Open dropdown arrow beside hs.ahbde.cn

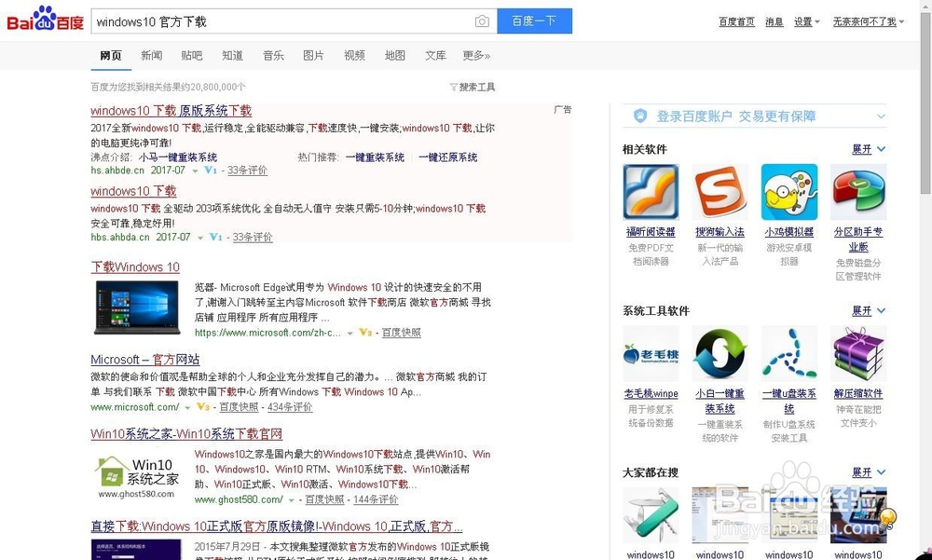click(x=195, y=171)
